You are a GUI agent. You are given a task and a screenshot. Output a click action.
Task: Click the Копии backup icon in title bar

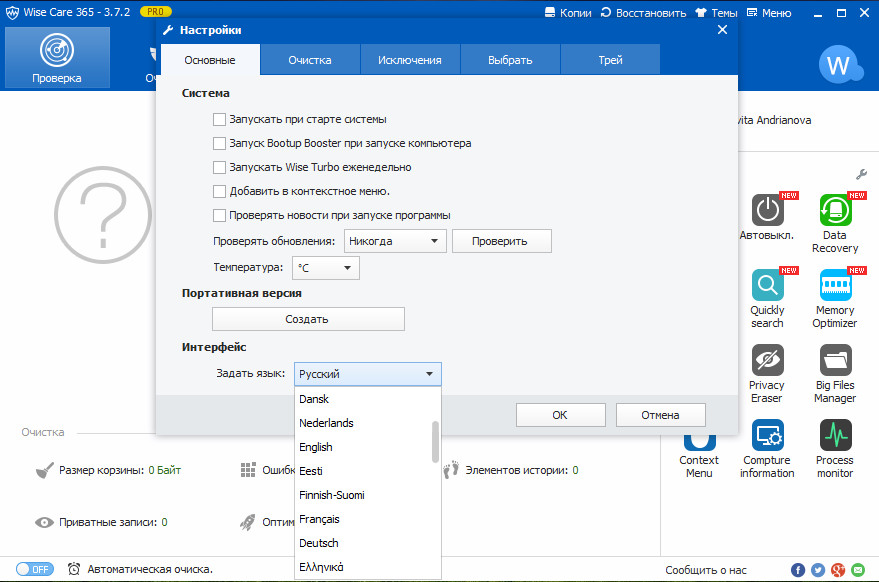[550, 12]
